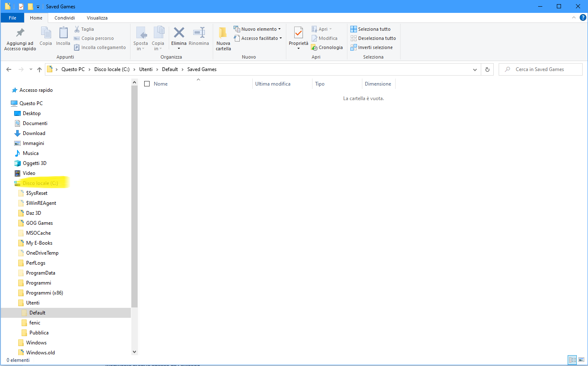Click the Utenti breadcrumb in address bar
588x366 pixels.
point(146,69)
